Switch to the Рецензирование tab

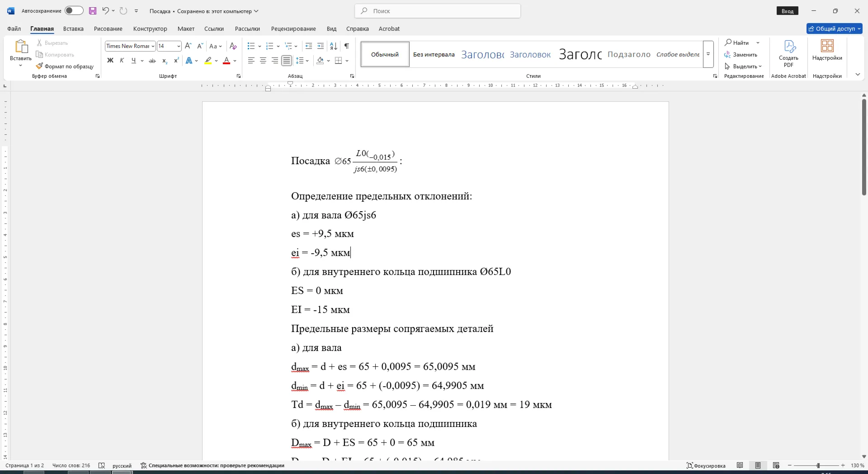[293, 28]
